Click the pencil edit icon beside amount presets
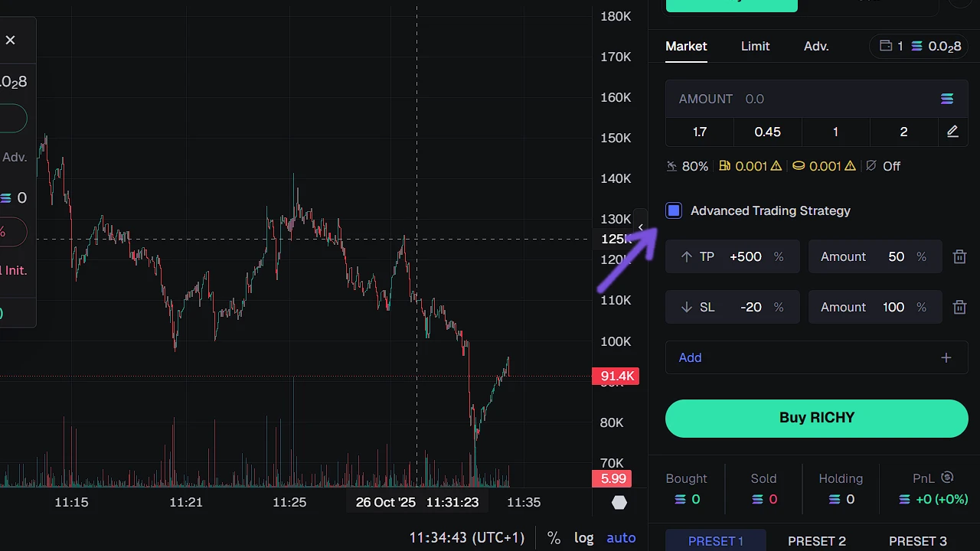 [x=952, y=132]
